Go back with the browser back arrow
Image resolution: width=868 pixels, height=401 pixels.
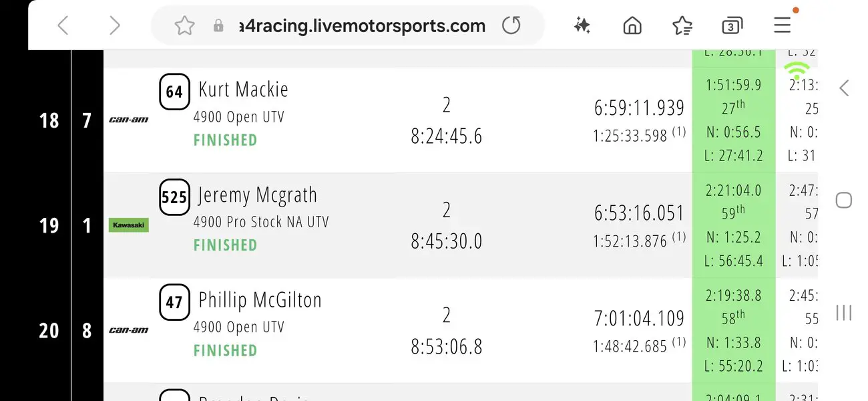click(63, 26)
